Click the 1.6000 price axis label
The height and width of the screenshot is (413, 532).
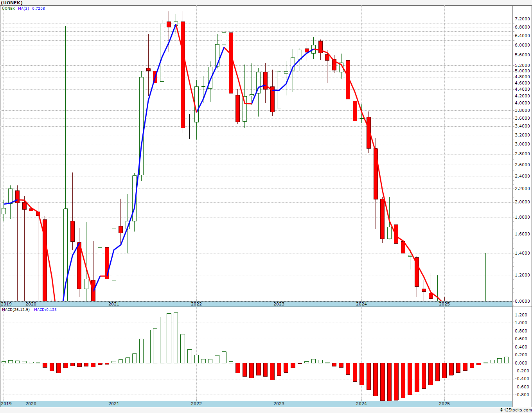pos(522,234)
